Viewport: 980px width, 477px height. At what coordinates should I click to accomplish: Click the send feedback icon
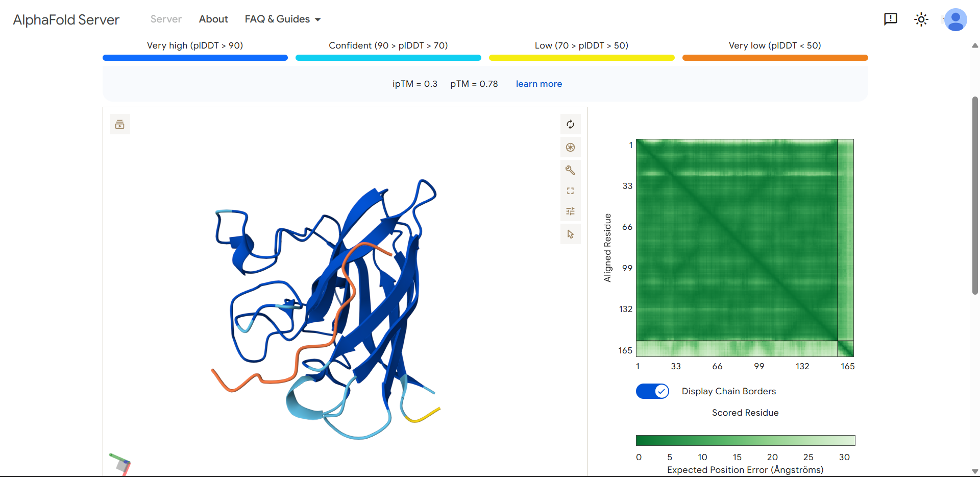point(890,19)
